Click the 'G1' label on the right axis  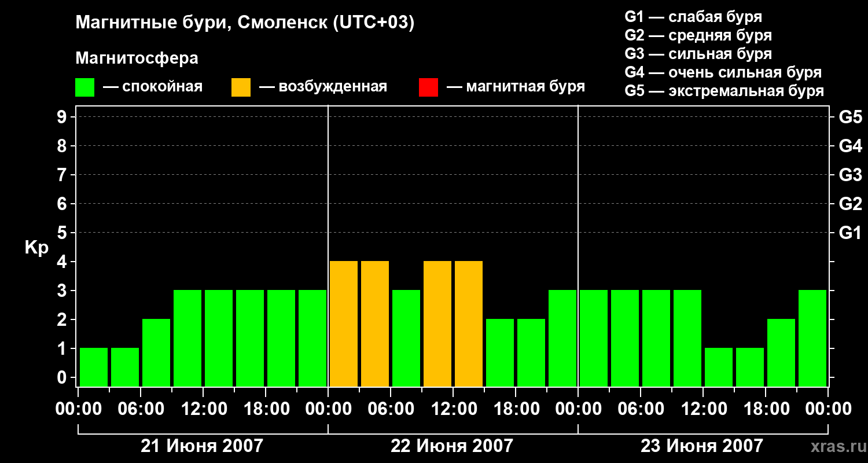[x=850, y=233]
